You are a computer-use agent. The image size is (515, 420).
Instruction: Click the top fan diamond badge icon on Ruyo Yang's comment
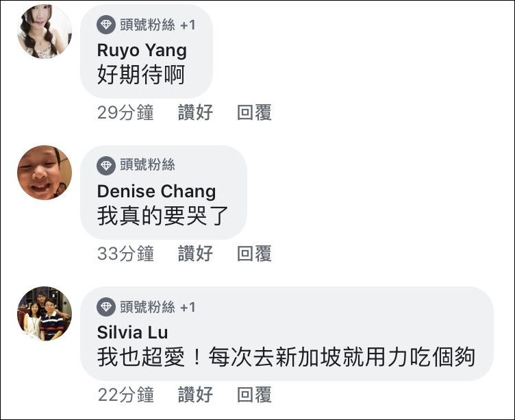[x=106, y=25]
